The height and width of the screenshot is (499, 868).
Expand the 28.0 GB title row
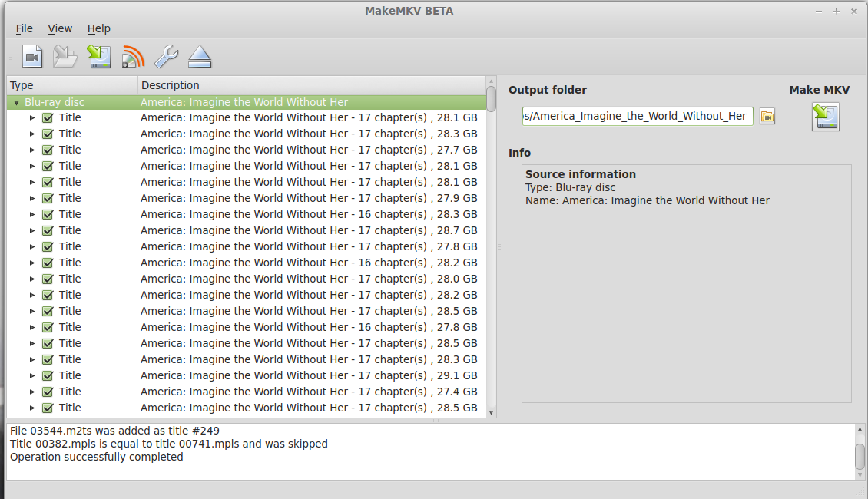coord(32,279)
